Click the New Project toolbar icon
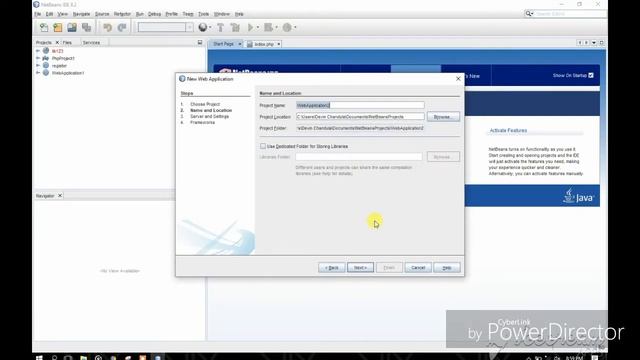Image resolution: width=640 pixels, height=360 pixels. pyautogui.click(x=58, y=27)
